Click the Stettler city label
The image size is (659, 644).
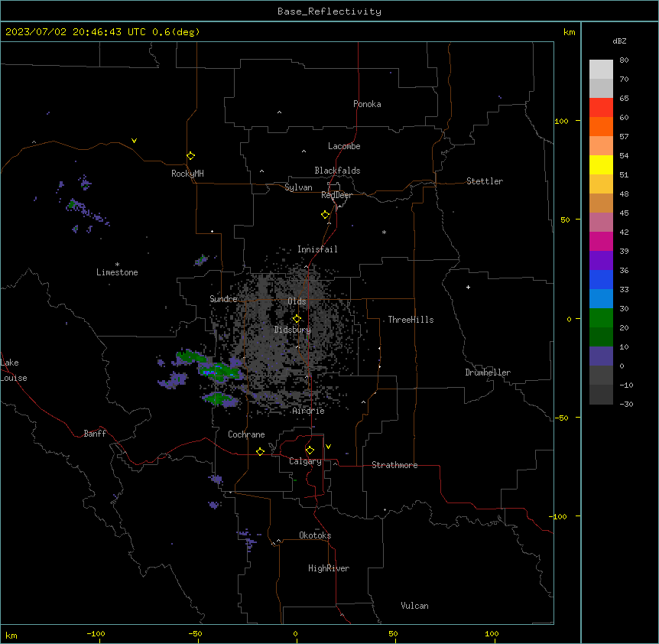[x=485, y=181]
